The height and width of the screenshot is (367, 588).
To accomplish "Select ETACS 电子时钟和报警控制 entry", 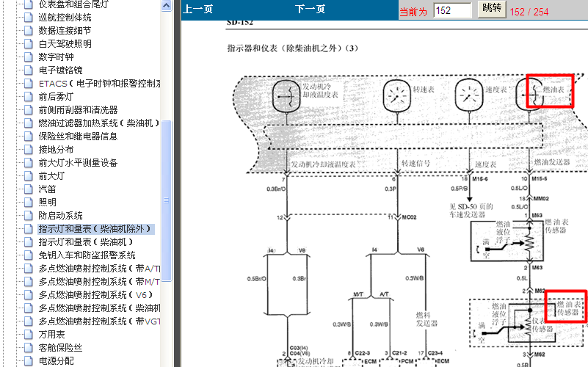I will pyautogui.click(x=99, y=84).
